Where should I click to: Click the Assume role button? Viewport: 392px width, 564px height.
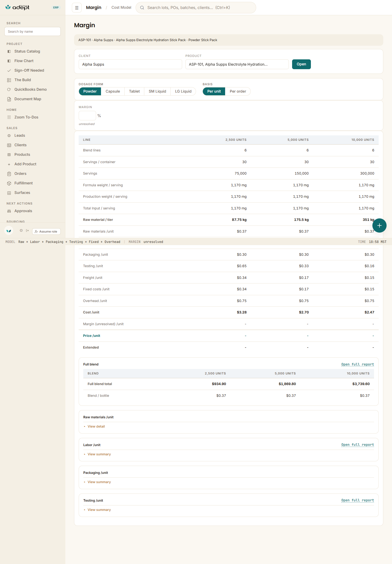[46, 231]
